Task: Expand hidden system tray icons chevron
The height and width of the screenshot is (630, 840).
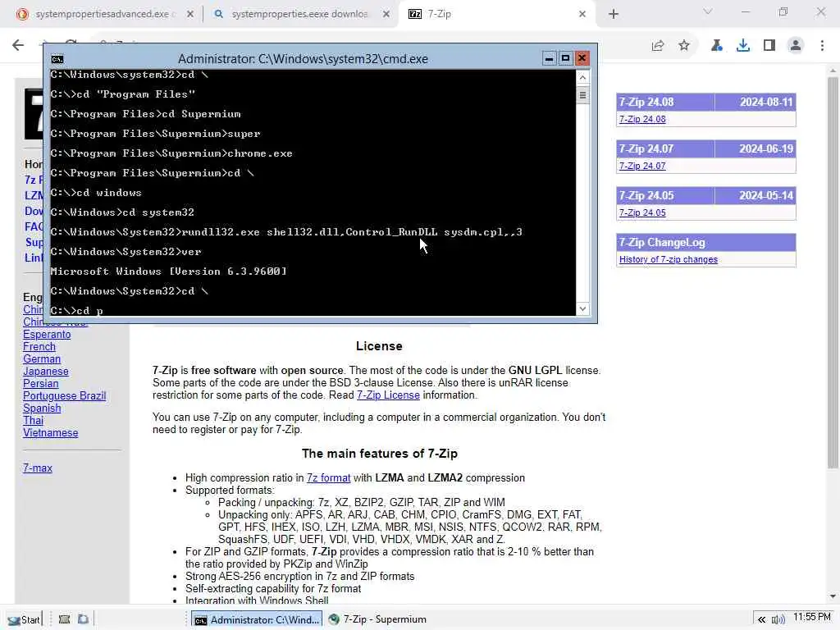Action: click(x=761, y=620)
